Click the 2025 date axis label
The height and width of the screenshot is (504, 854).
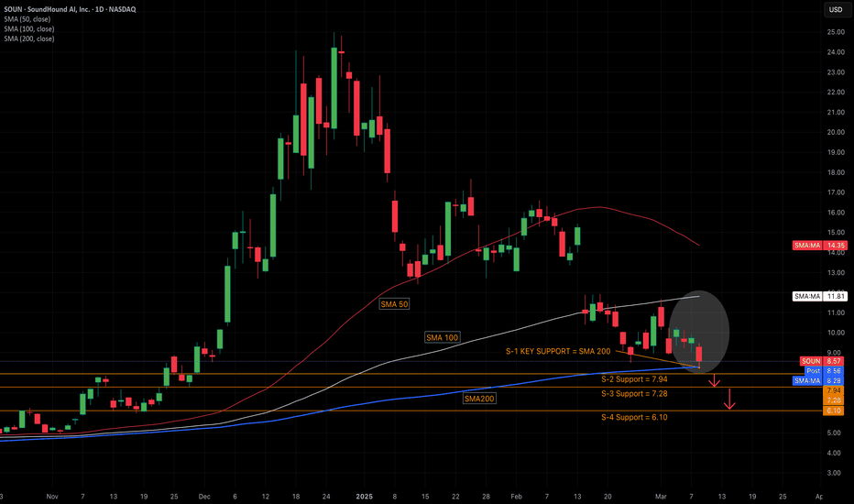pos(364,497)
